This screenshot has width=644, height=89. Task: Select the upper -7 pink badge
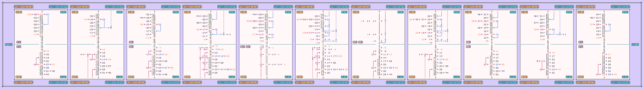coord(131,42)
